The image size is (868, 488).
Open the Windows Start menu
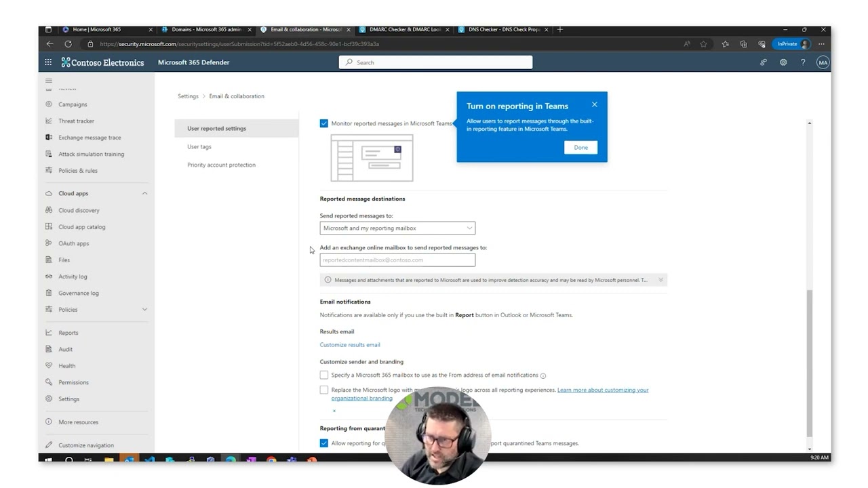click(48, 460)
